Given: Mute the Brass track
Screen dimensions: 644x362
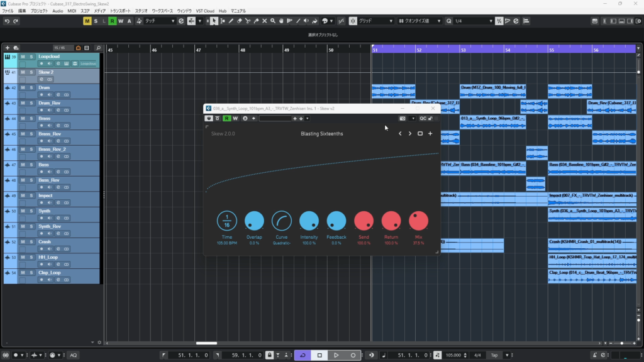Looking at the screenshot, I should (23, 118).
